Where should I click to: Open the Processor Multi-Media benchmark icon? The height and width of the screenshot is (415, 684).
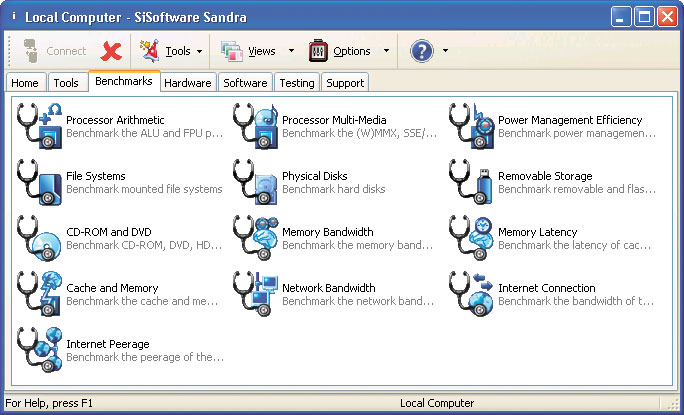click(255, 127)
